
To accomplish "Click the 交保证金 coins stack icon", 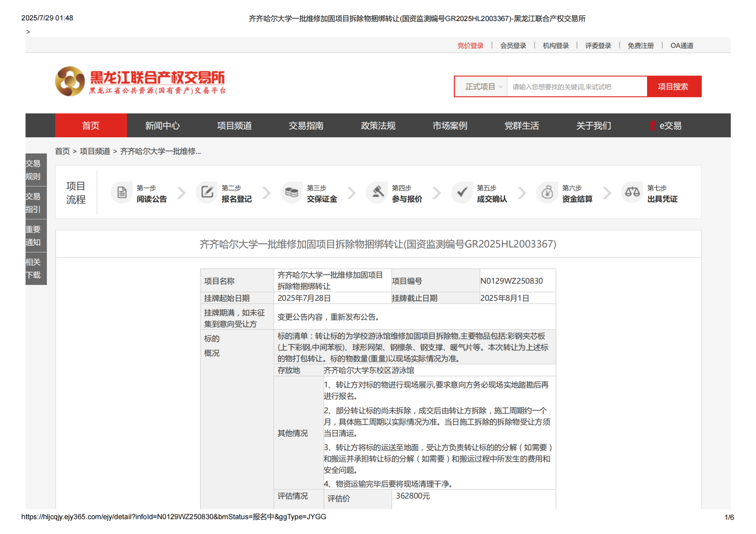I will pyautogui.click(x=292, y=192).
